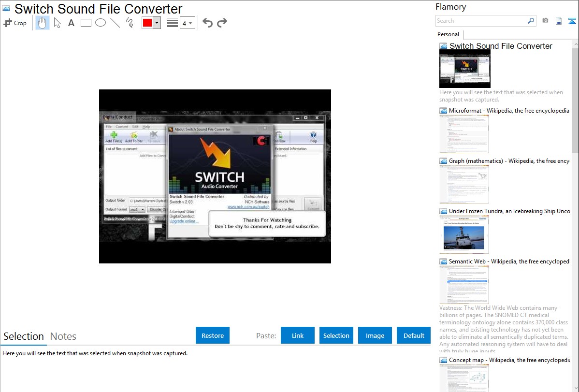The image size is (579, 392).
Task: Pick the rectangle shape tool
Action: pos(86,23)
